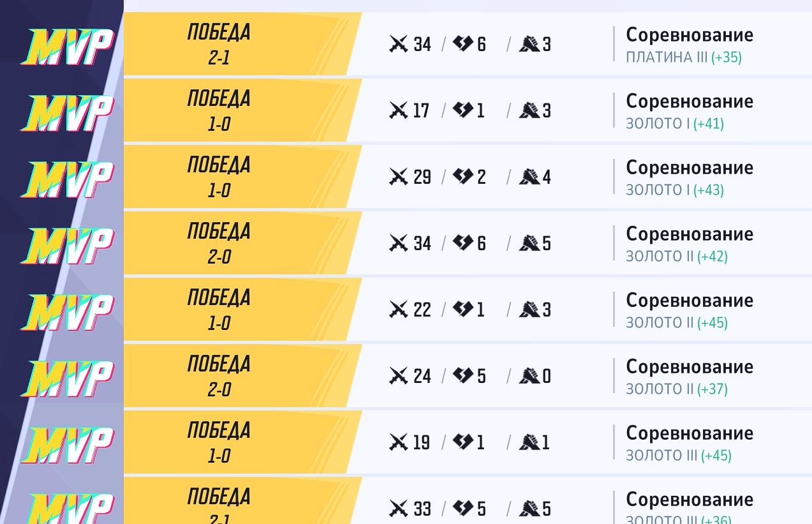The image size is (812, 524).
Task: Open the Победа 1-0 match with +41 points
Action: pos(468,110)
